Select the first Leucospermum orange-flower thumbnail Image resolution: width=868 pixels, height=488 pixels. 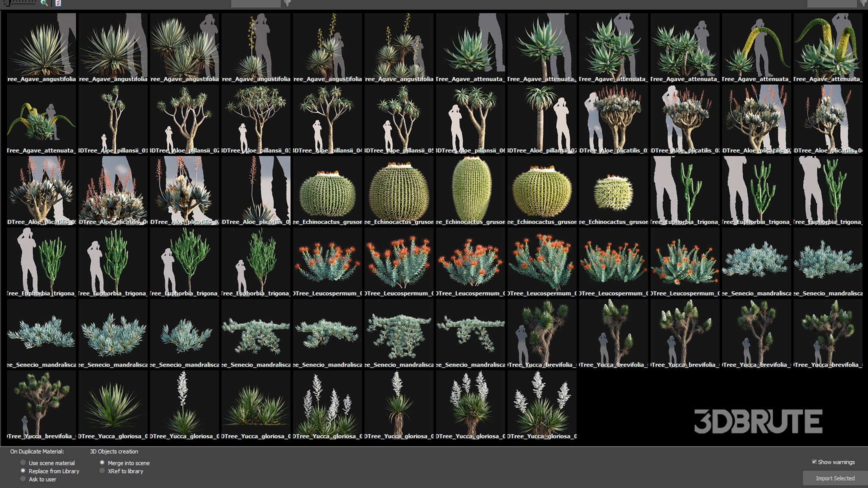327,260
